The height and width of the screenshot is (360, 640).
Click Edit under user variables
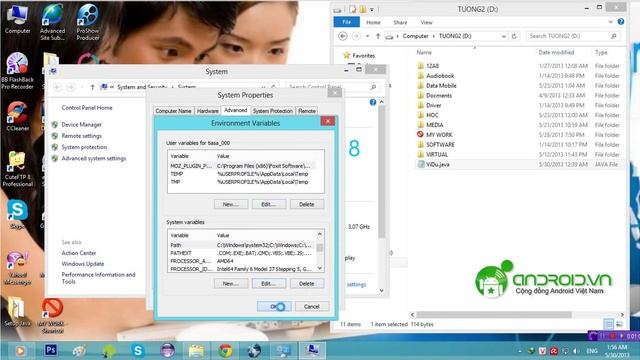(x=269, y=204)
